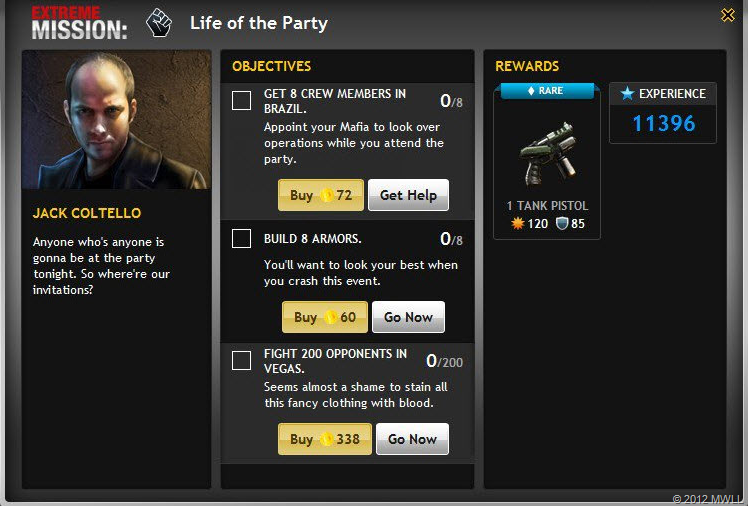Click the Rare diamond badge
The height and width of the screenshot is (506, 748).
coord(547,91)
